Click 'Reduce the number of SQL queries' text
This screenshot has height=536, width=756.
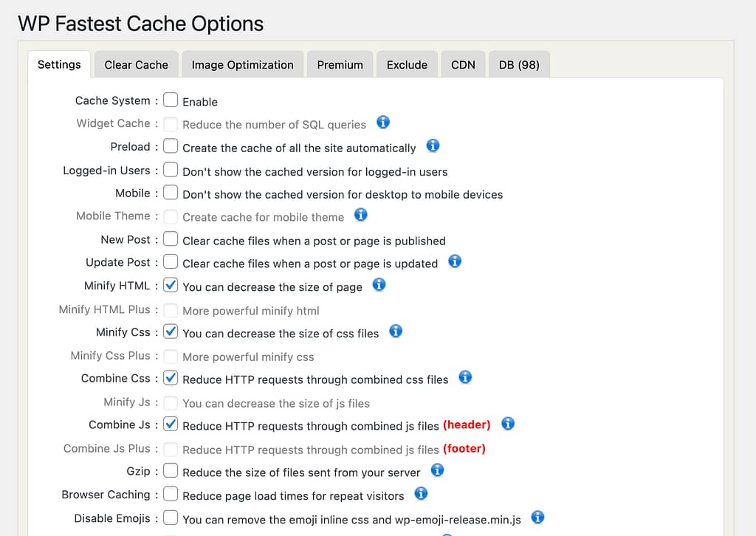pyautogui.click(x=275, y=125)
